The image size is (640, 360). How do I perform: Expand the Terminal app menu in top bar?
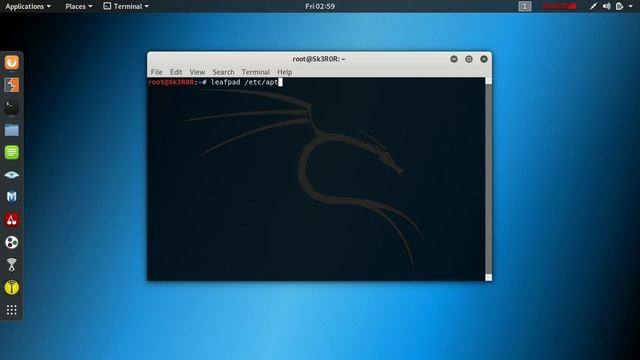click(x=126, y=6)
